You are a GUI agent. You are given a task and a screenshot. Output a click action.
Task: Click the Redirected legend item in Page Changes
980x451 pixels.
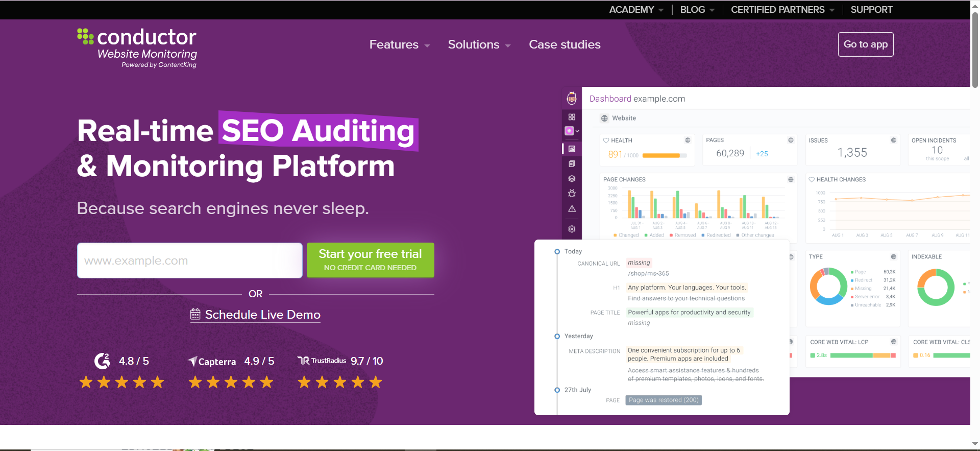[x=716, y=235]
